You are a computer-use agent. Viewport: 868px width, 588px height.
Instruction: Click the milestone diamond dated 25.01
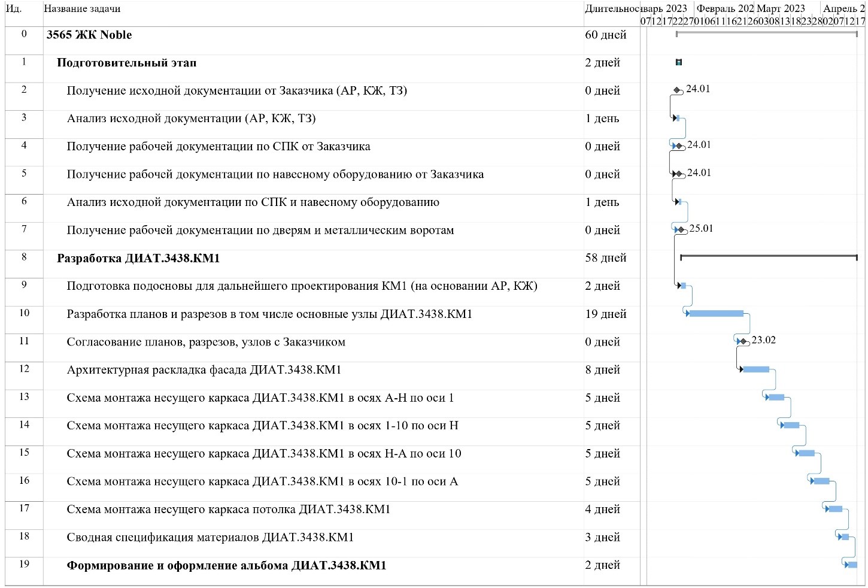pyautogui.click(x=681, y=230)
